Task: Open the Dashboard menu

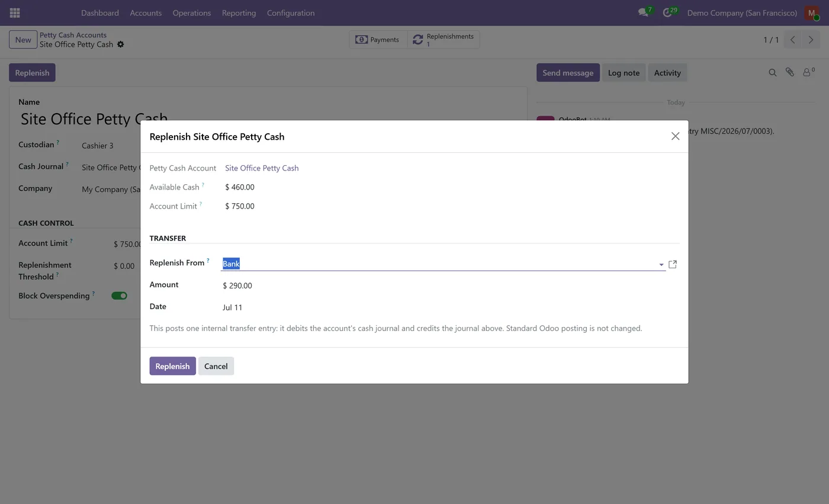Action: click(100, 12)
